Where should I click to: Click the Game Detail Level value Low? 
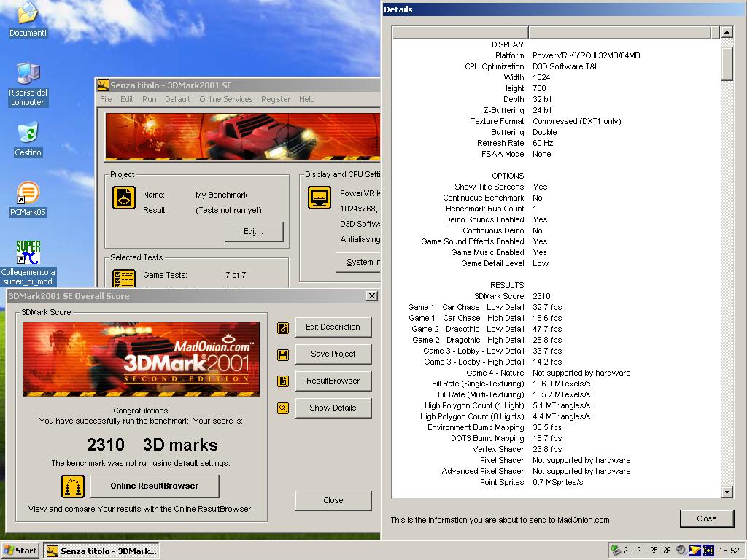tap(541, 263)
